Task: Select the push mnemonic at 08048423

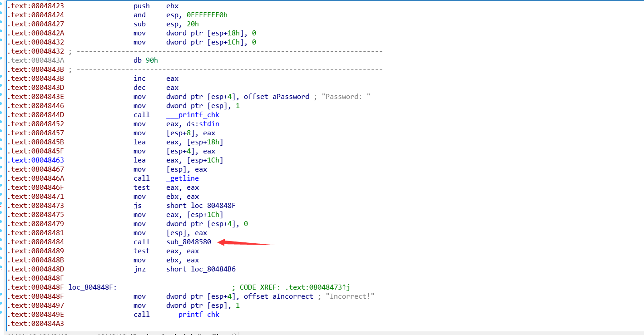Action: [x=142, y=6]
